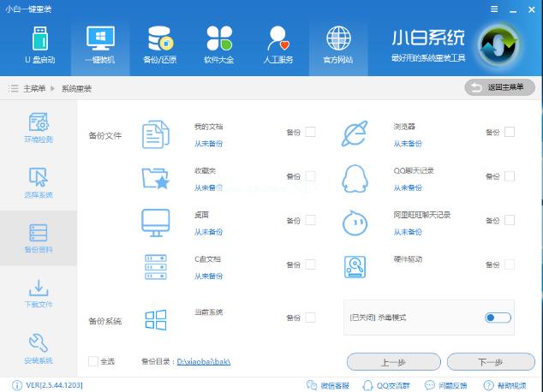Open backup directory D:\xiaobai\bak\ link
The image size is (543, 392).
coord(204,361)
